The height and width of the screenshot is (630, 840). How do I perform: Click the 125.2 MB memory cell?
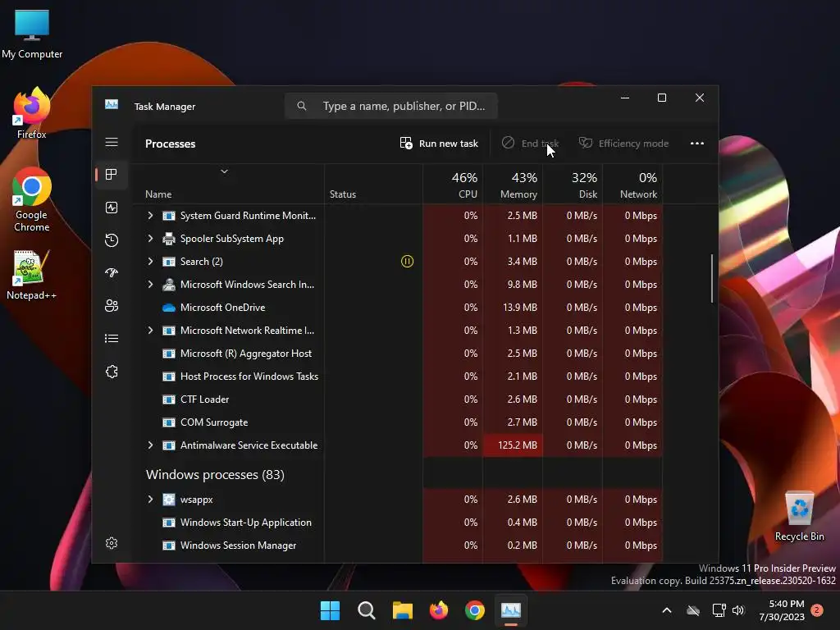513,445
